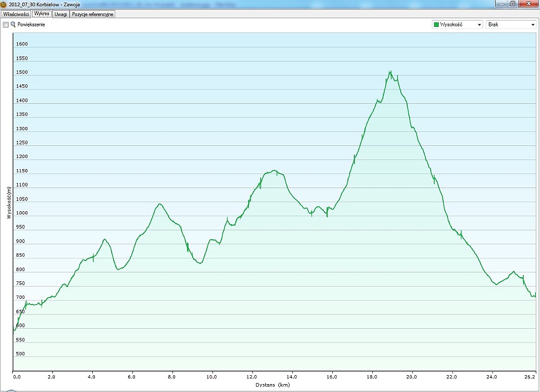This screenshot has width=540, height=392.
Task: Select the Wykres tab
Action: click(42, 14)
